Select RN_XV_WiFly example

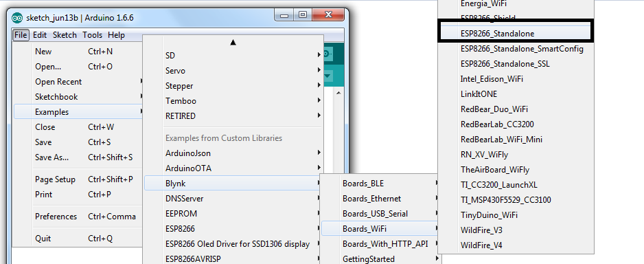(516, 155)
